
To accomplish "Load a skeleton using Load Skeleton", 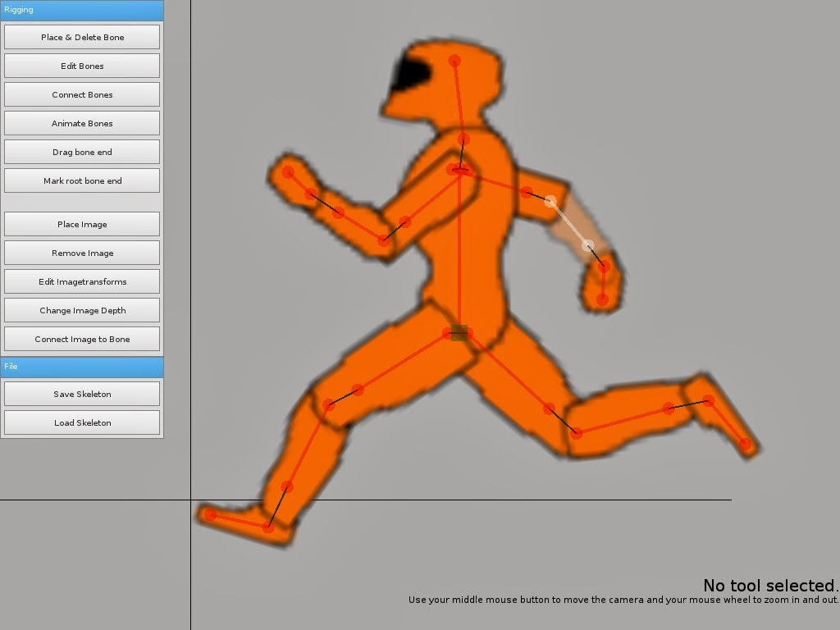I will (x=82, y=422).
